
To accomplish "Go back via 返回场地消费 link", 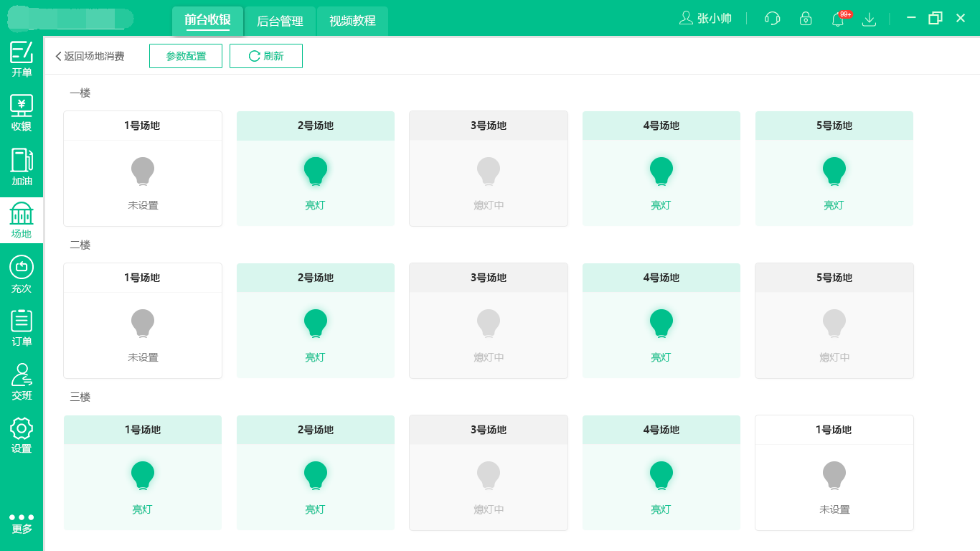I will [x=90, y=56].
